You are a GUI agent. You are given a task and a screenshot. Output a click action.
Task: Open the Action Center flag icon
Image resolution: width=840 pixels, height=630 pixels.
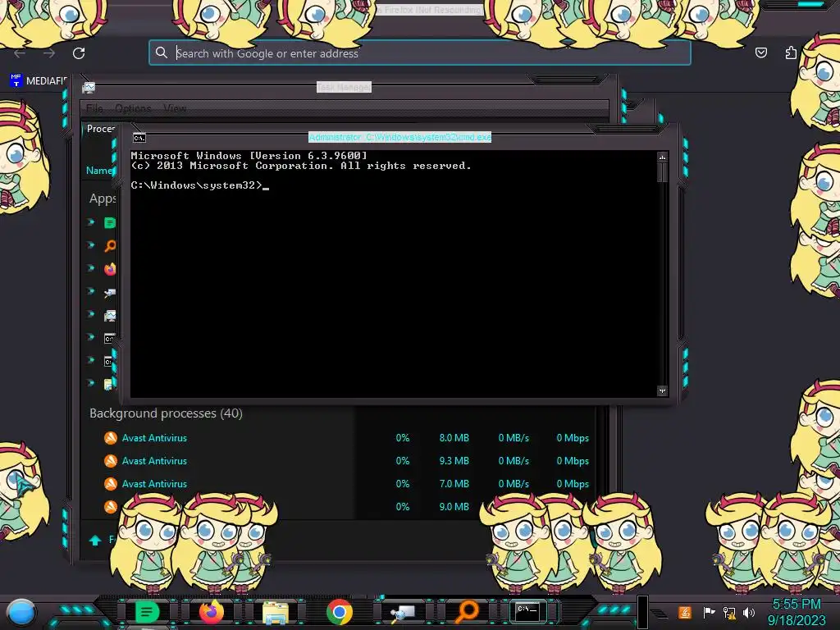(x=709, y=612)
